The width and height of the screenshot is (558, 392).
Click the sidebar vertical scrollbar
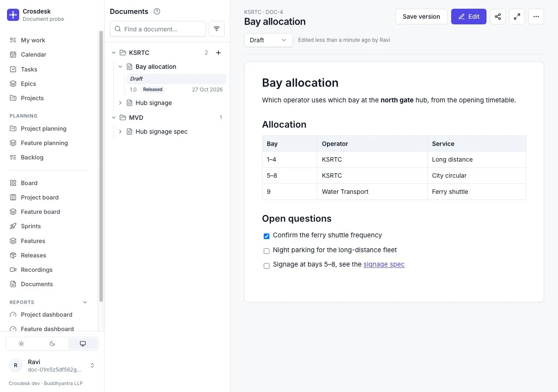coord(101,166)
